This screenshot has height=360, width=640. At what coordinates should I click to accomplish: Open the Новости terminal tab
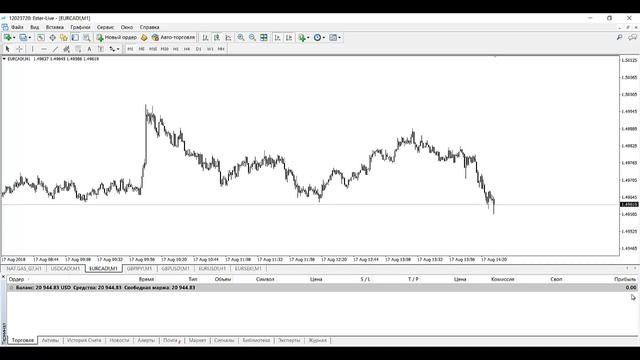(119, 340)
